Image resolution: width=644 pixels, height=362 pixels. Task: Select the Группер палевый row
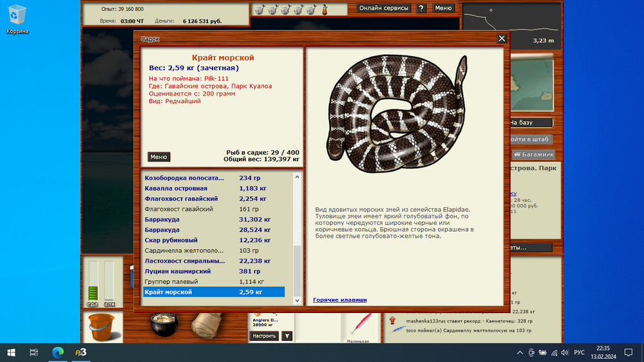pos(214,282)
